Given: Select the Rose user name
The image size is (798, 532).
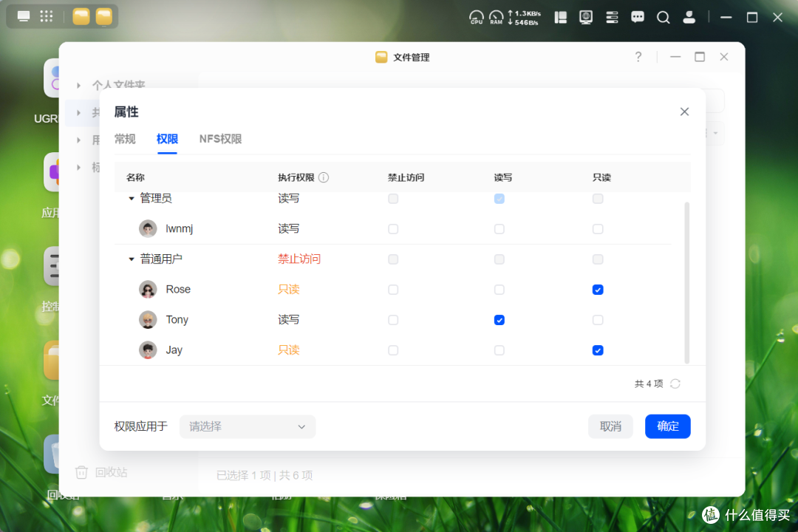Looking at the screenshot, I should coord(178,289).
